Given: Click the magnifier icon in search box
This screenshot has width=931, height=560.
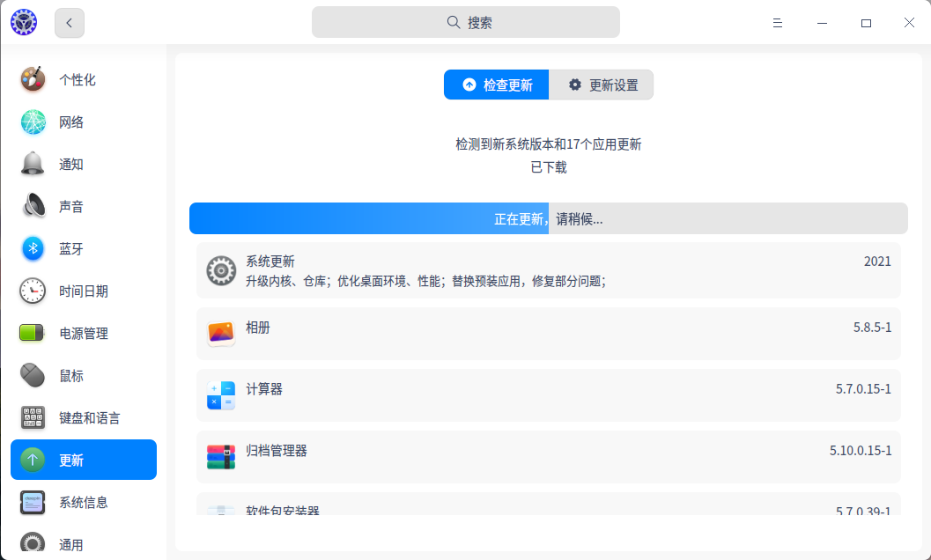Looking at the screenshot, I should pos(453,23).
